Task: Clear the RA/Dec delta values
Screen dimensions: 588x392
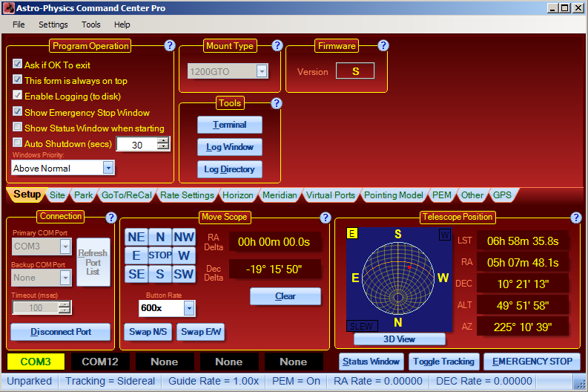Action: coord(285,296)
